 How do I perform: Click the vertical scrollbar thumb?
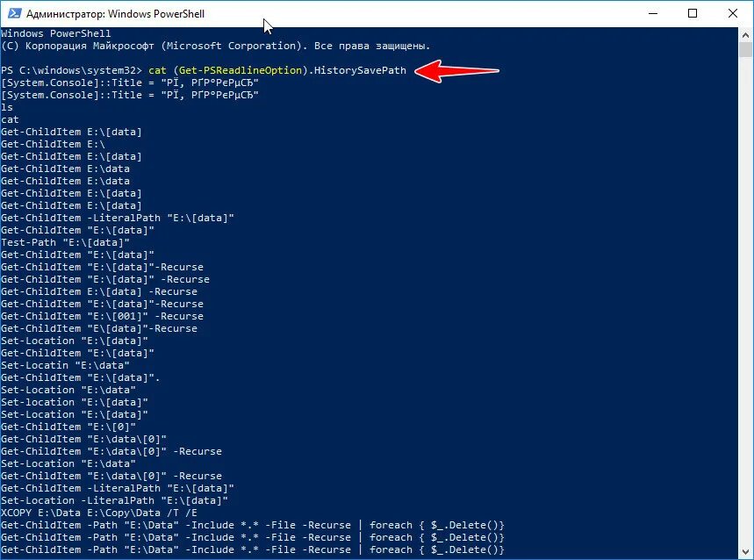point(745,49)
